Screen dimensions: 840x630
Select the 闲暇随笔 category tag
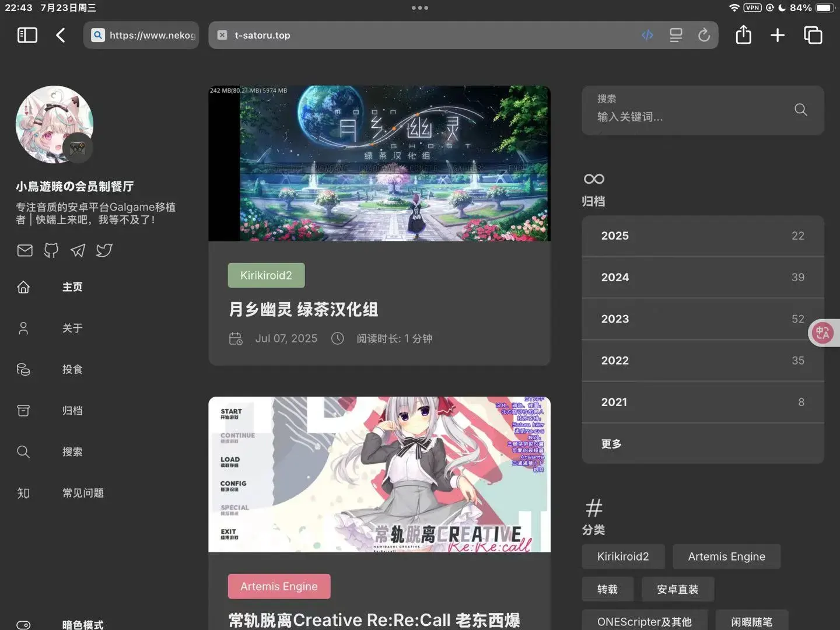point(752,621)
